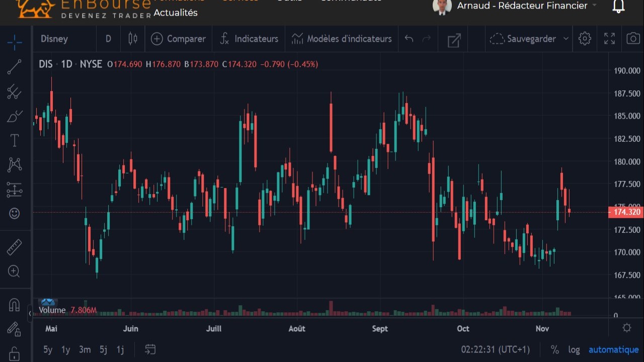Select the 1y time range
The width and height of the screenshot is (644, 362).
coord(66,349)
